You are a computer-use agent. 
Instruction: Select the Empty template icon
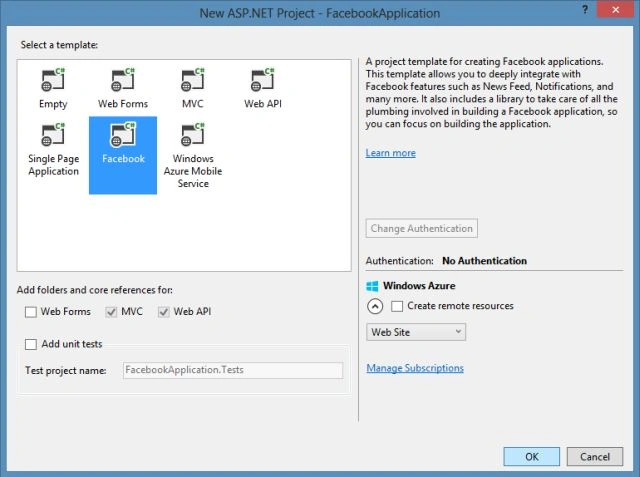pos(53,80)
